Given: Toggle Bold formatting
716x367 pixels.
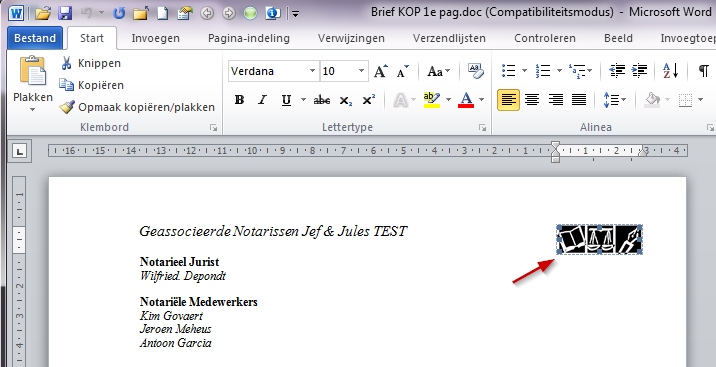Looking at the screenshot, I should (239, 100).
